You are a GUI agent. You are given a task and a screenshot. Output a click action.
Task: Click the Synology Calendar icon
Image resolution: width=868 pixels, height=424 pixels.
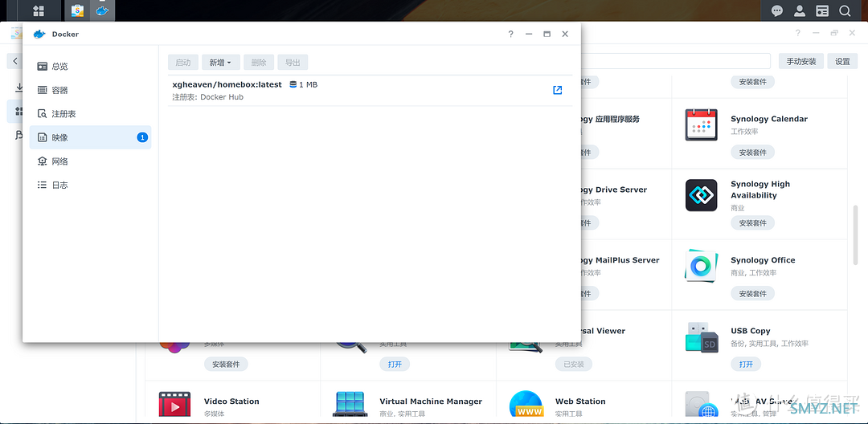tap(702, 124)
